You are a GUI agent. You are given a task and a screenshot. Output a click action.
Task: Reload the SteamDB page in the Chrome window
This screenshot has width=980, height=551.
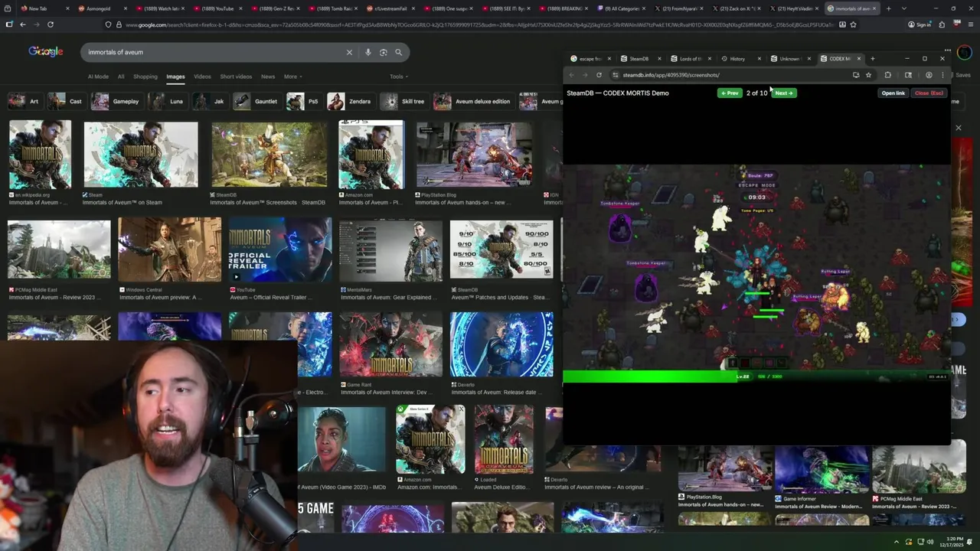[x=599, y=75]
